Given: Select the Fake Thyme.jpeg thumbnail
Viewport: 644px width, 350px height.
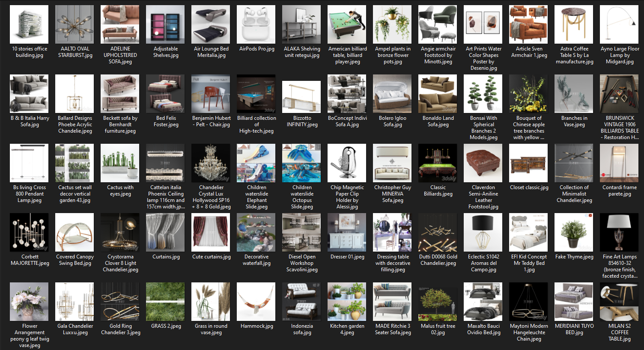Looking at the screenshot, I should point(574,232).
